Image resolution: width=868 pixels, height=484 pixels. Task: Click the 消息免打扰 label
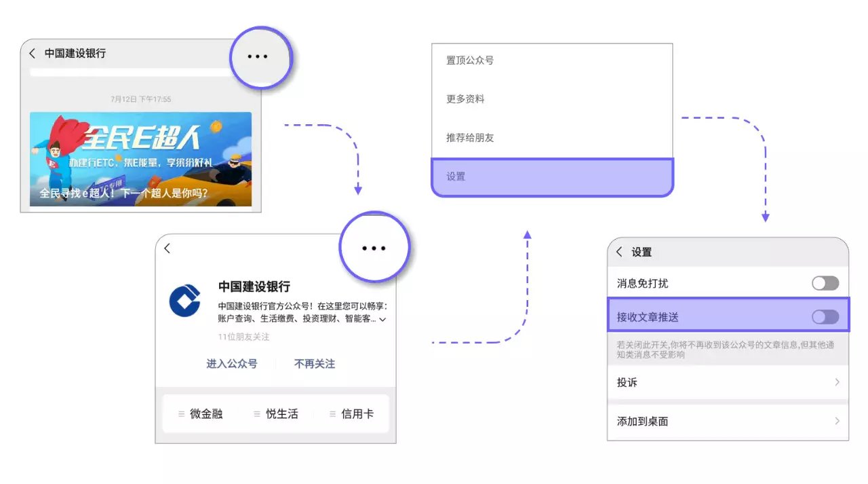click(642, 283)
